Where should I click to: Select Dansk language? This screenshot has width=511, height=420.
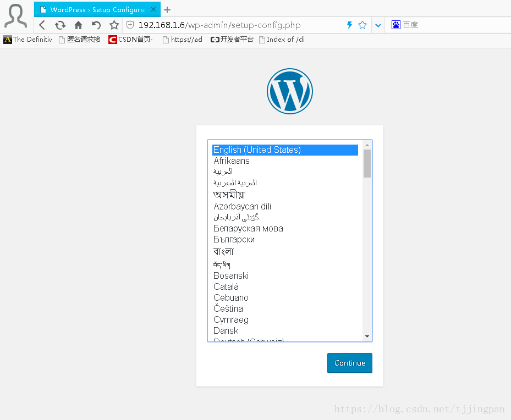(x=285, y=330)
